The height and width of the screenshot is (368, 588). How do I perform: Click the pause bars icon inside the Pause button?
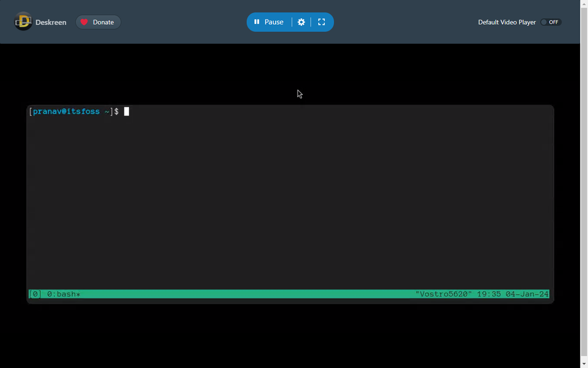257,22
